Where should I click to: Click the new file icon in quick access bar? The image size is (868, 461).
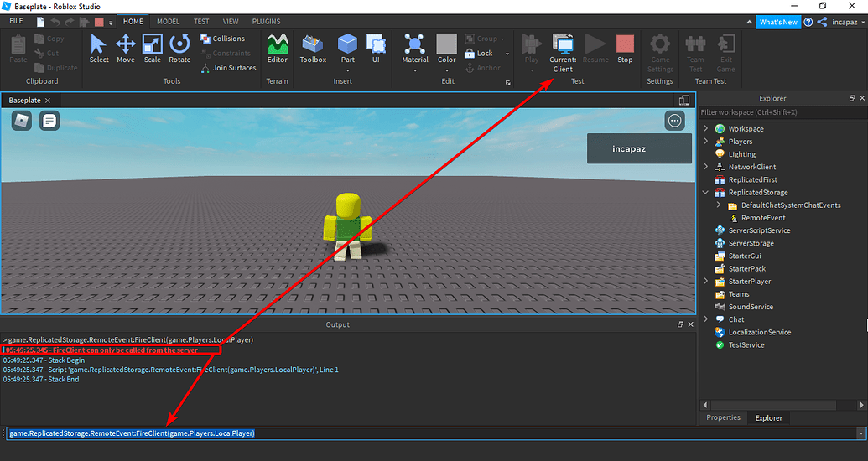pos(40,22)
